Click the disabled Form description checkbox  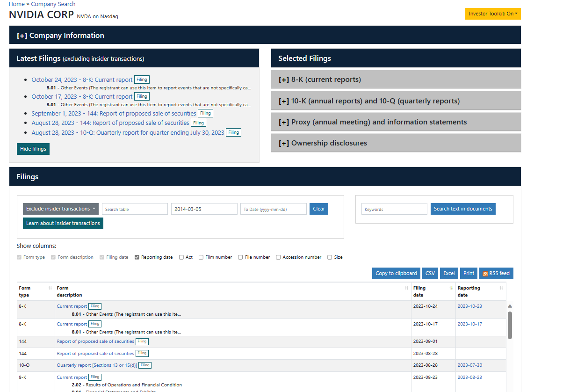(x=53, y=257)
